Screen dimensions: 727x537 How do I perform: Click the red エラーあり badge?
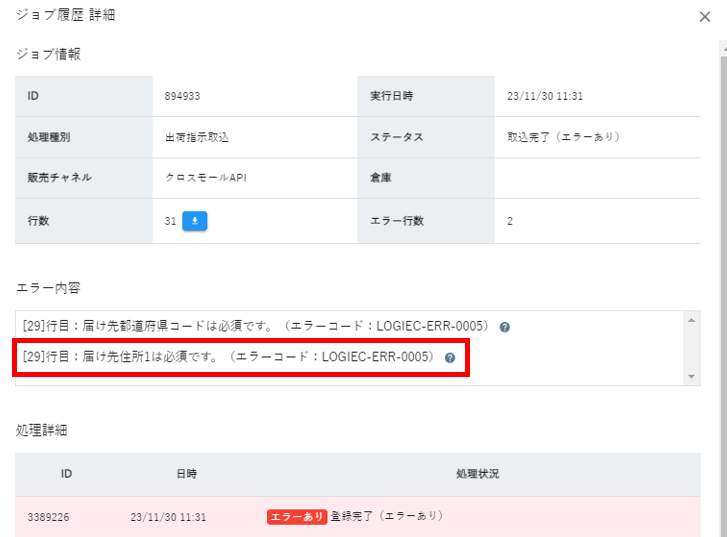296,517
